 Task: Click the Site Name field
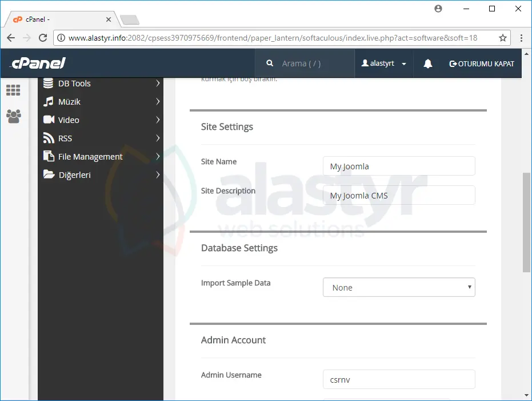[399, 166]
